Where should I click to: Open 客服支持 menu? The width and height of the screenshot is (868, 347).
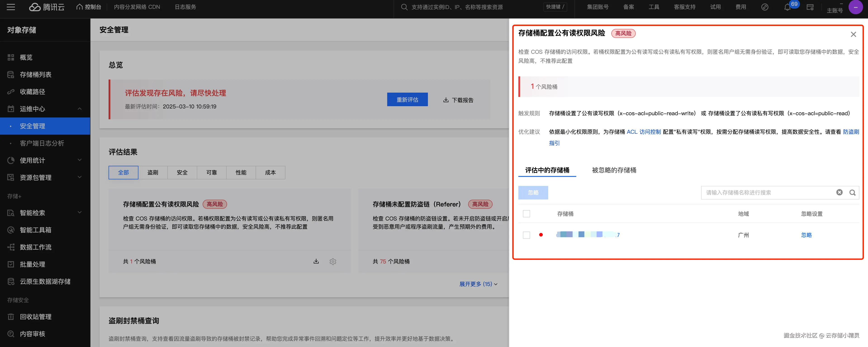[684, 7]
